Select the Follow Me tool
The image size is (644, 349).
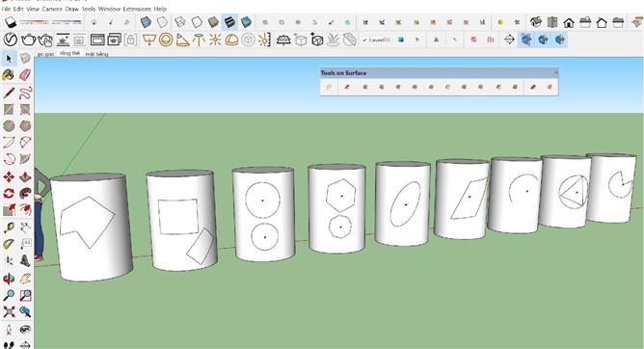click(25, 194)
